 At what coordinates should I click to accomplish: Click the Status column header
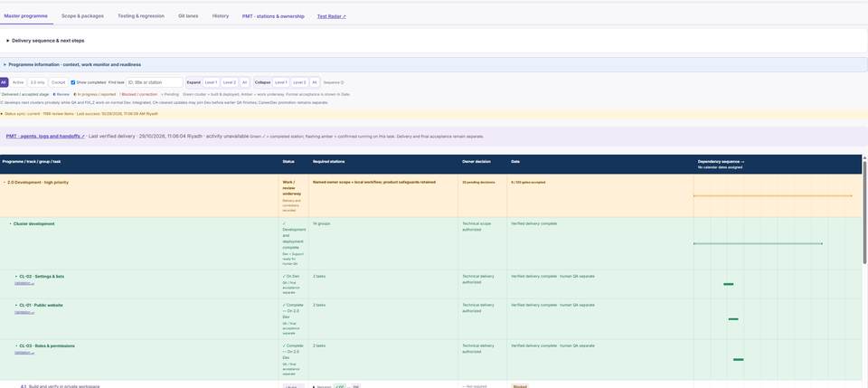(288, 162)
